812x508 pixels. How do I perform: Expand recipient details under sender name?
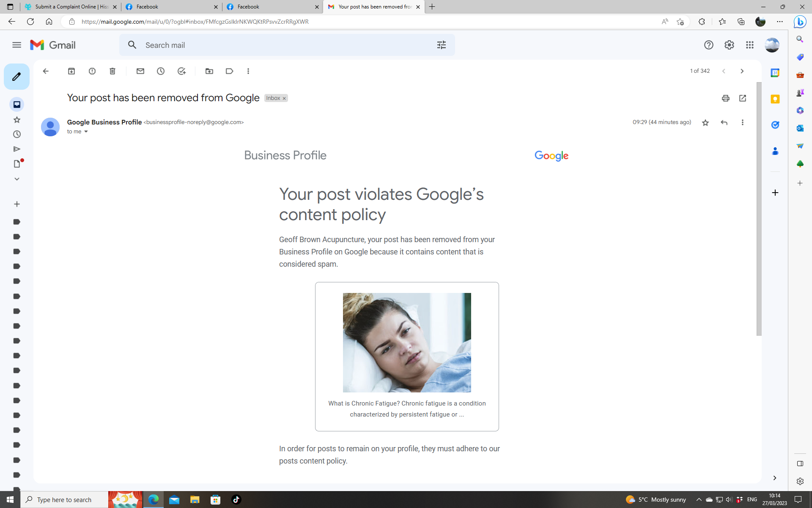(86, 131)
